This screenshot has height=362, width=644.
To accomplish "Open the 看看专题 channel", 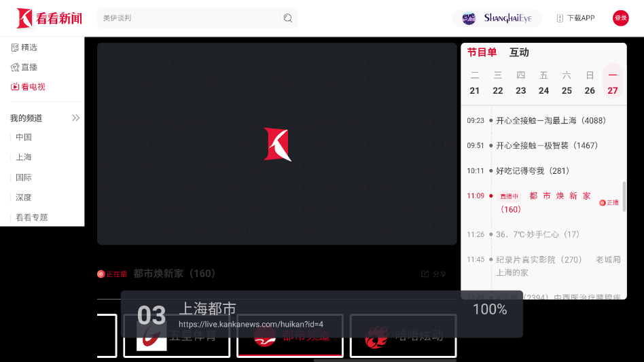I will 32,217.
